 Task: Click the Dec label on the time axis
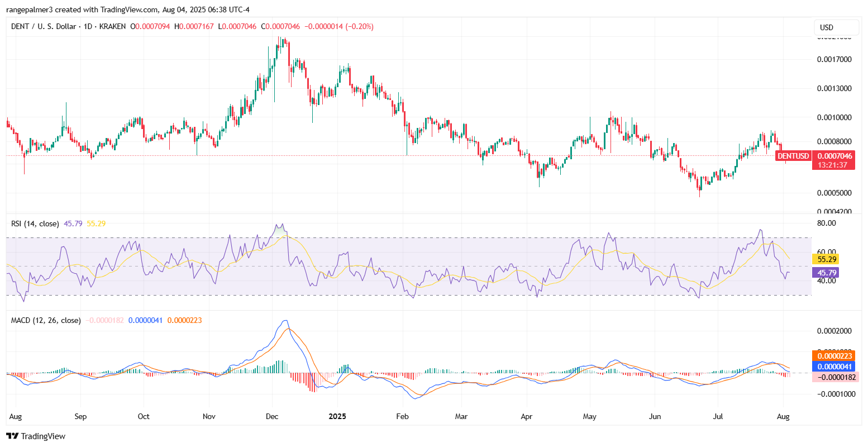[x=273, y=416]
